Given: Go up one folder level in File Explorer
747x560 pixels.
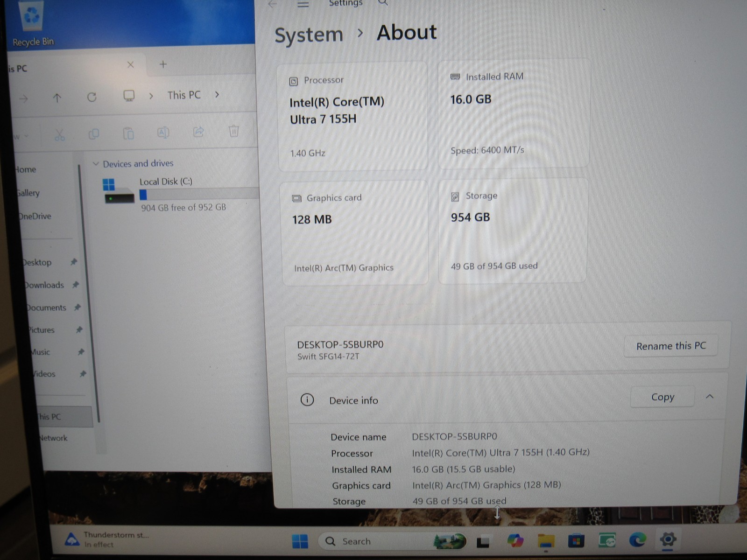Looking at the screenshot, I should (57, 98).
